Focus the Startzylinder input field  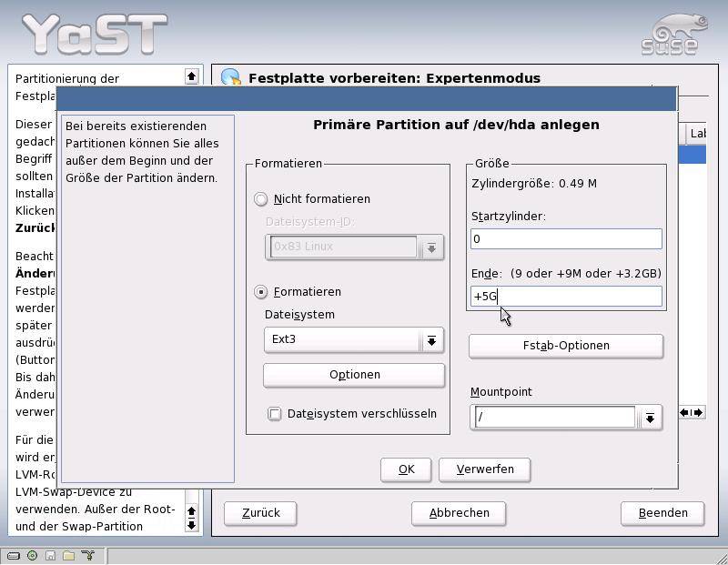coord(566,239)
